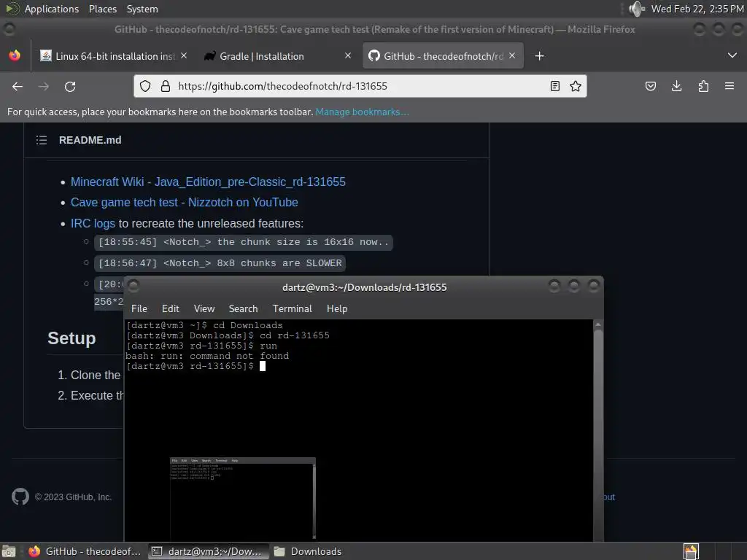Toggle reader view icon in address bar

click(555, 86)
